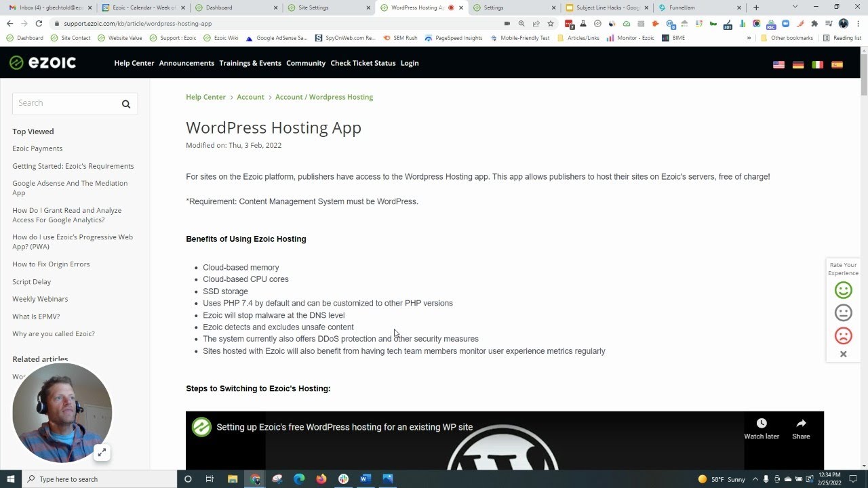The height and width of the screenshot is (488, 868).
Task: Open Word from taskbar
Action: 366,479
